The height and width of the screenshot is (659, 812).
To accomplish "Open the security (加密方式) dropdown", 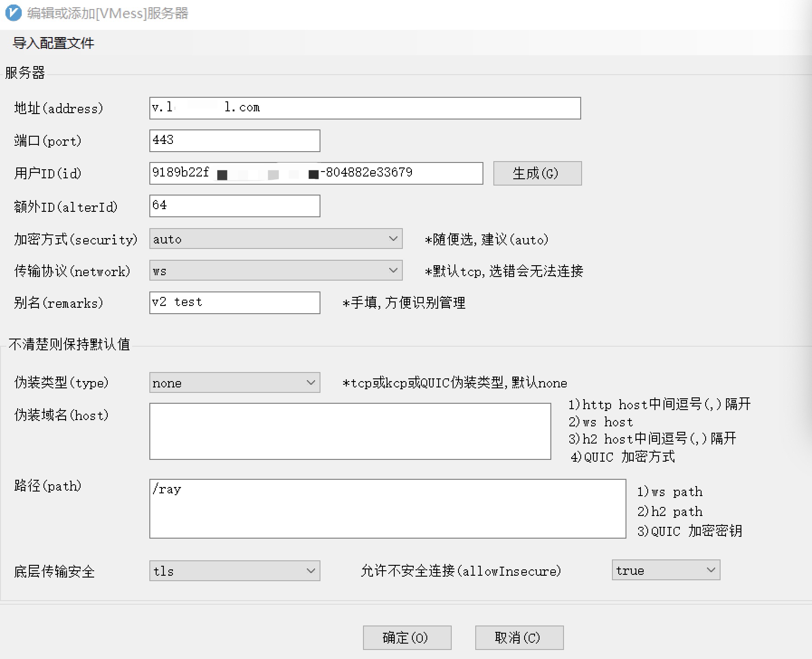I will (275, 239).
